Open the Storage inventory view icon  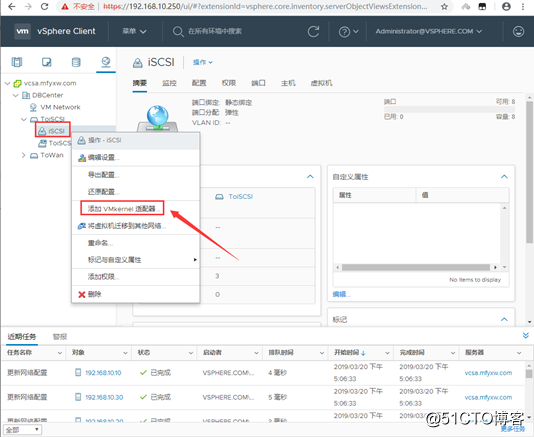pos(76,62)
